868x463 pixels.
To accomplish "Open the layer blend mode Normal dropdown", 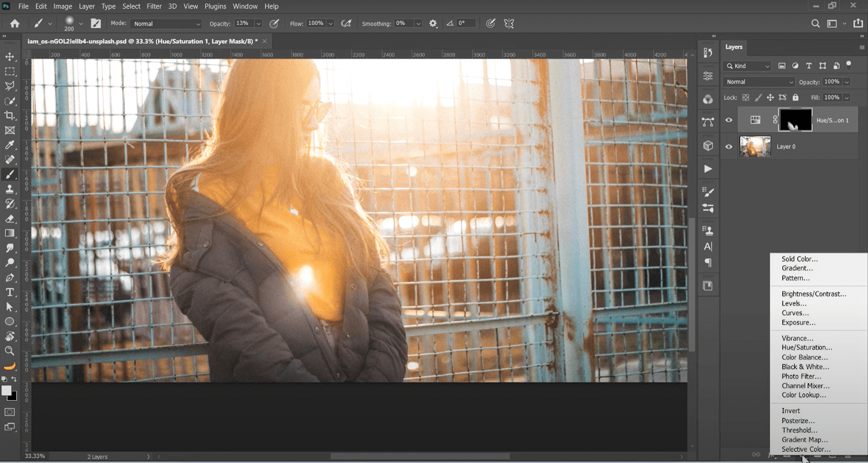I will click(x=759, y=82).
